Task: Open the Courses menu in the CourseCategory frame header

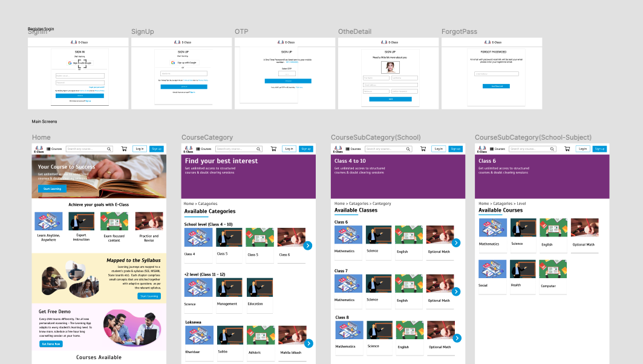Action: [204, 149]
